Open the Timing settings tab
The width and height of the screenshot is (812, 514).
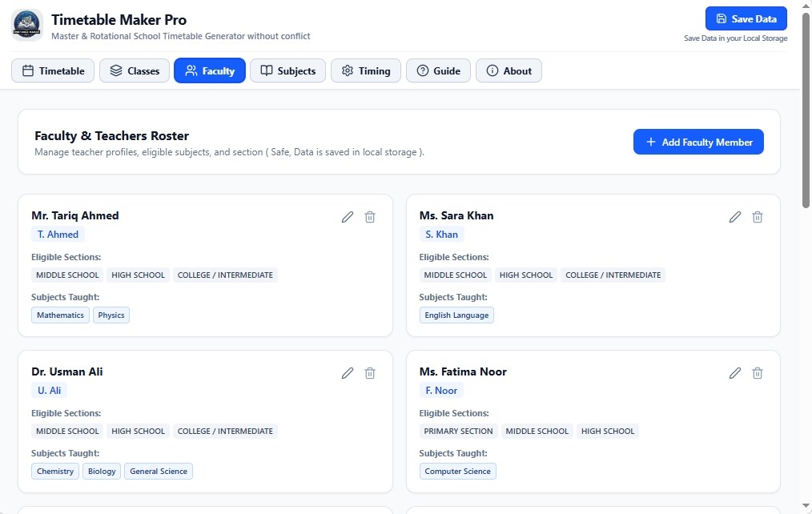click(366, 71)
